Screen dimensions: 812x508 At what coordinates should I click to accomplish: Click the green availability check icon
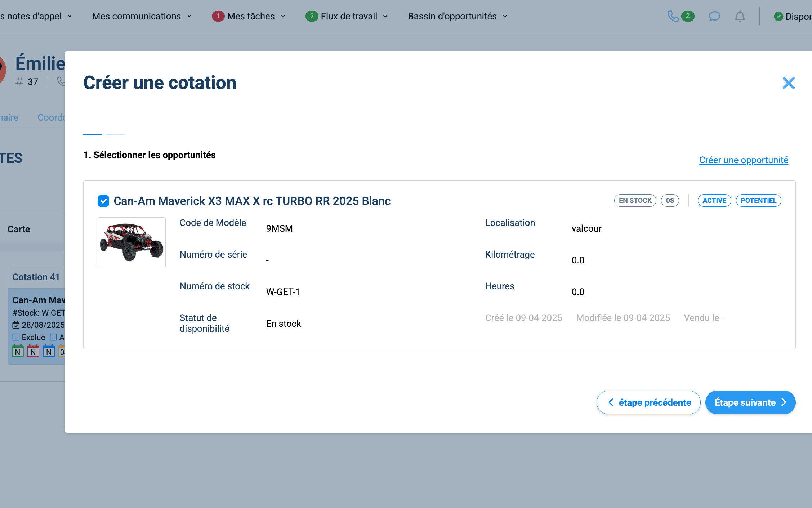pos(778,17)
